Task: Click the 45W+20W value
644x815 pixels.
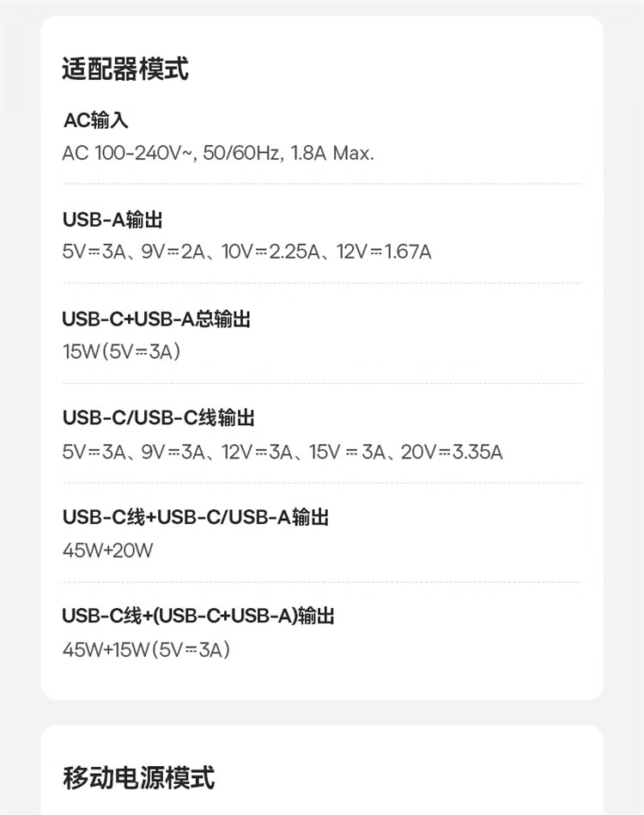Action: point(107,550)
